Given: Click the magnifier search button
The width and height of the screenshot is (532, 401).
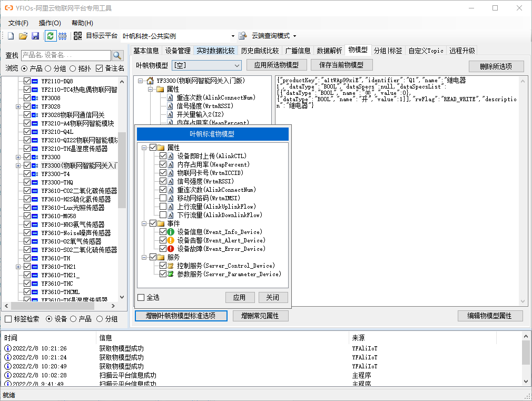Looking at the screenshot, I should 117,55.
